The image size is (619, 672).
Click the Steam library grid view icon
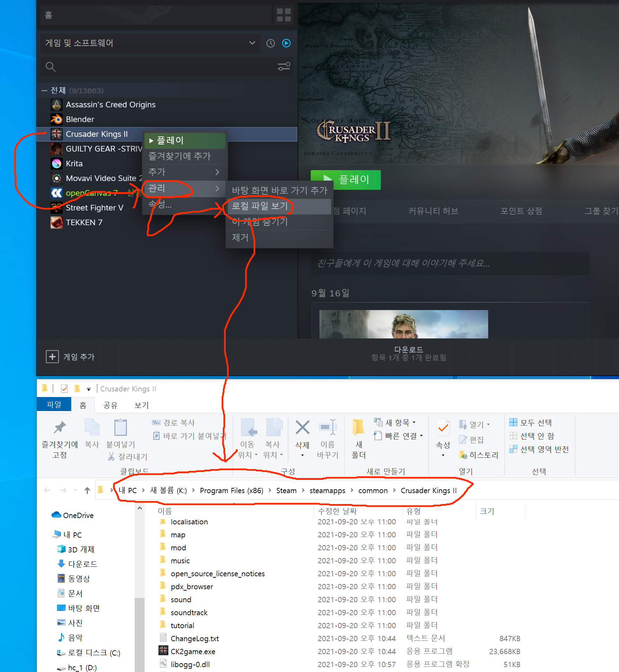pos(284,15)
